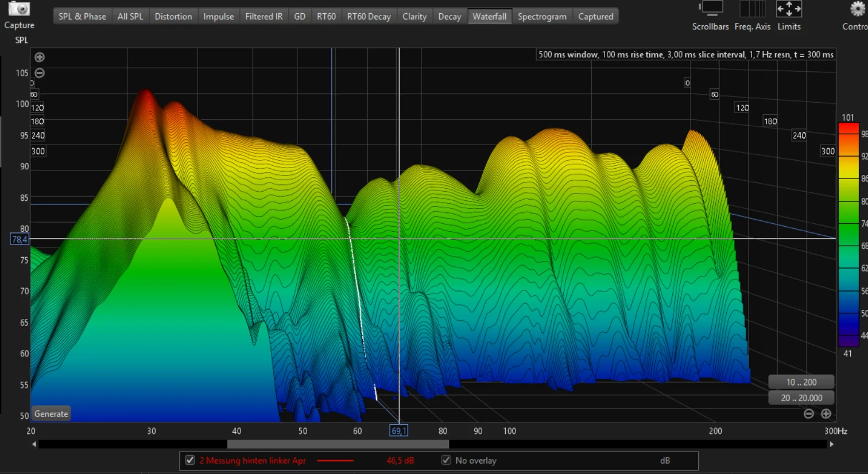
Task: Click the 46,5 dB readout
Action: tap(400, 460)
